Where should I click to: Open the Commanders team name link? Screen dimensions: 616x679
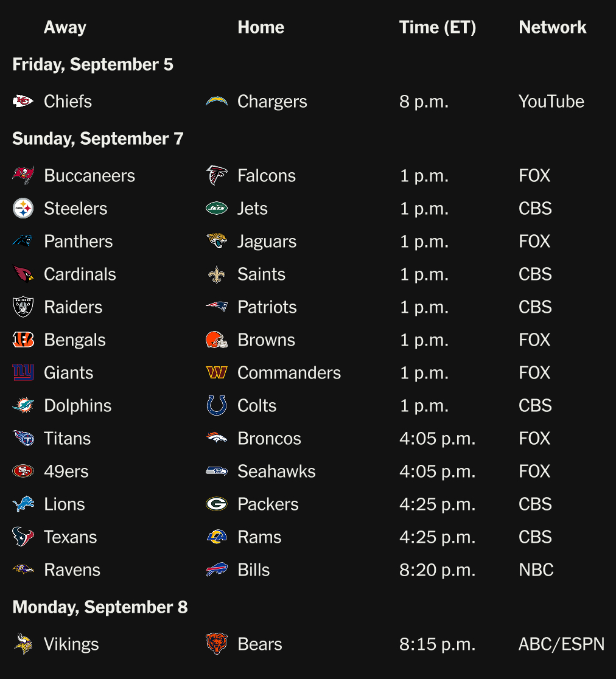click(x=289, y=373)
